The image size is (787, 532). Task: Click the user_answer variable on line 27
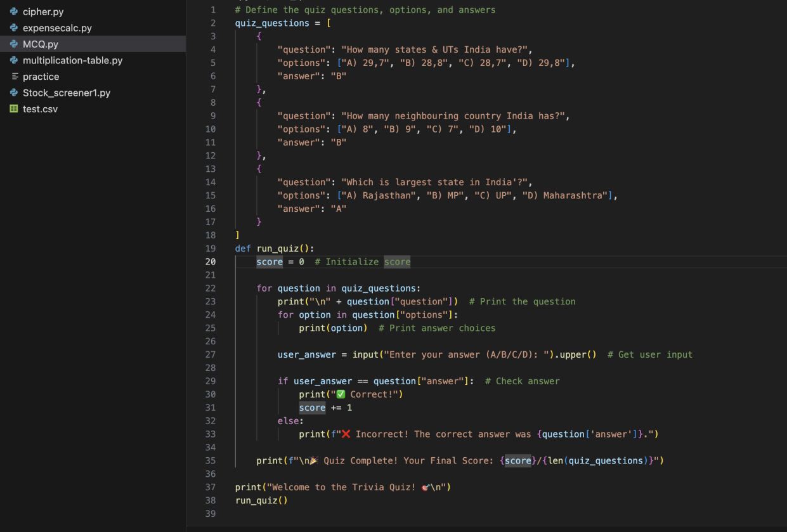tap(307, 354)
